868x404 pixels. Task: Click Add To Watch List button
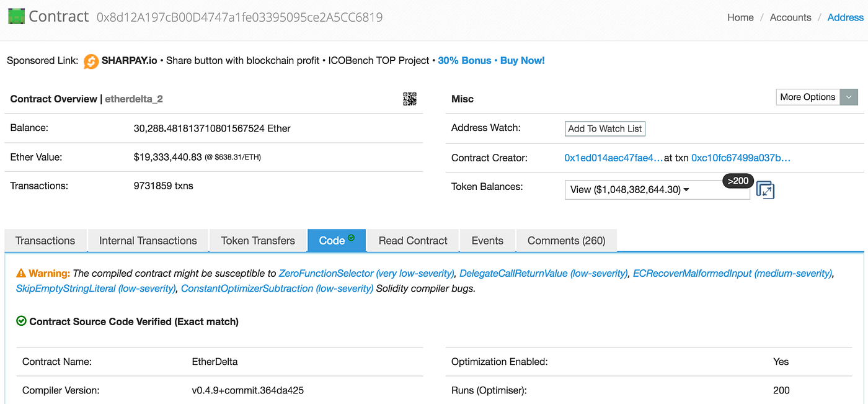(605, 128)
